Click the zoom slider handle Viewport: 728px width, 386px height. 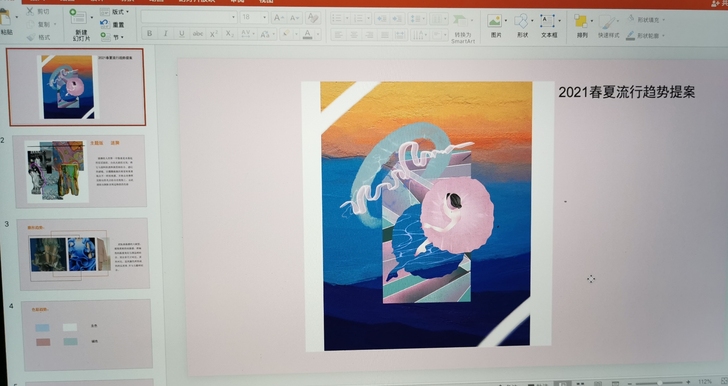659,383
